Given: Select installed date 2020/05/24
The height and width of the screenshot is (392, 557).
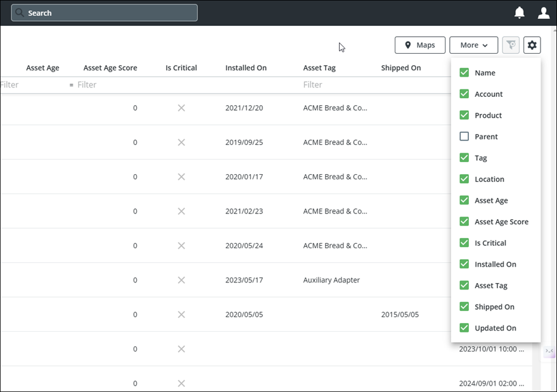Looking at the screenshot, I should (244, 246).
